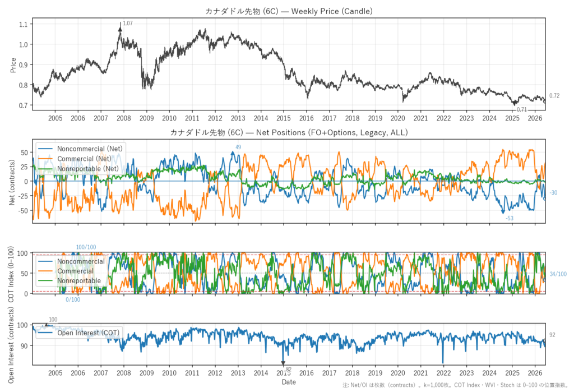Select Nonreportable in the COT Index legend
This screenshot has height=392, width=574.
[79, 280]
